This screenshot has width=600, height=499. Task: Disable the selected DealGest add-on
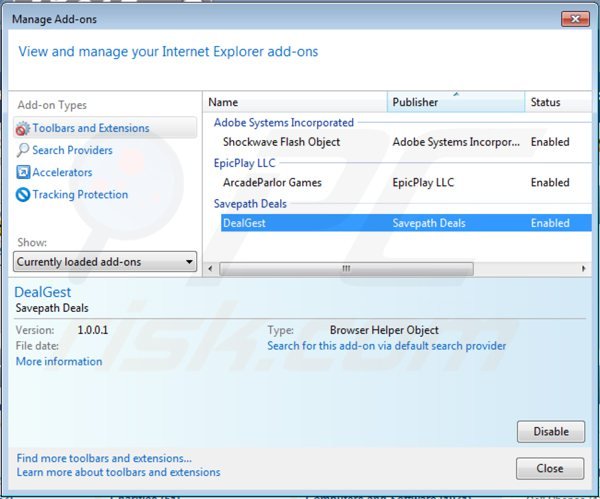pos(551,432)
